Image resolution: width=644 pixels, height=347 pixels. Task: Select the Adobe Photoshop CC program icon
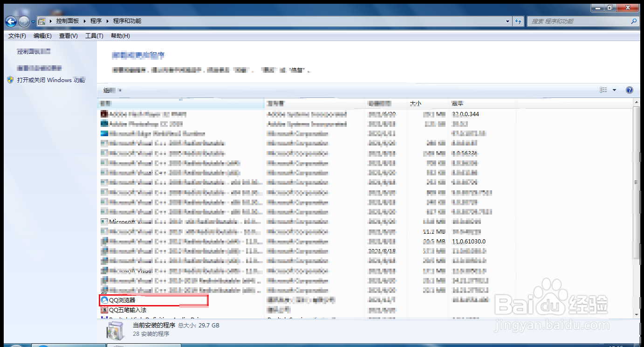pyautogui.click(x=104, y=124)
